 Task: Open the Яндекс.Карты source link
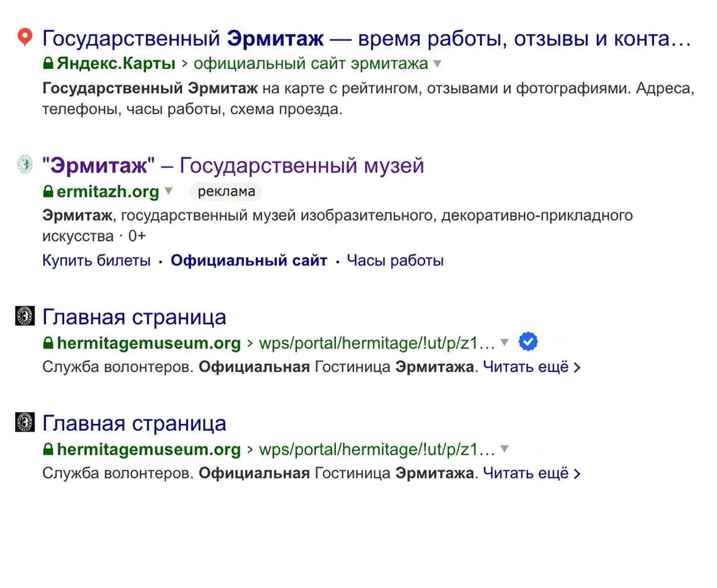click(x=116, y=63)
